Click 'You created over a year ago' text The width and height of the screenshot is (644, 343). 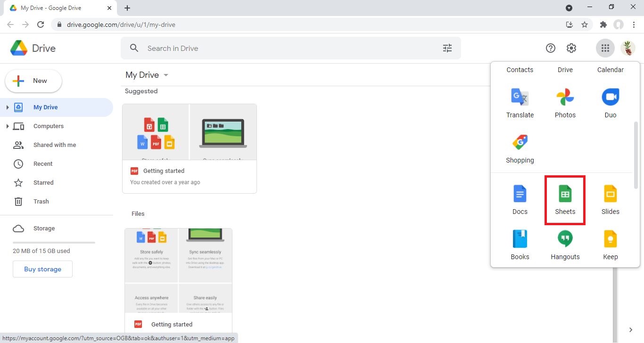165,182
